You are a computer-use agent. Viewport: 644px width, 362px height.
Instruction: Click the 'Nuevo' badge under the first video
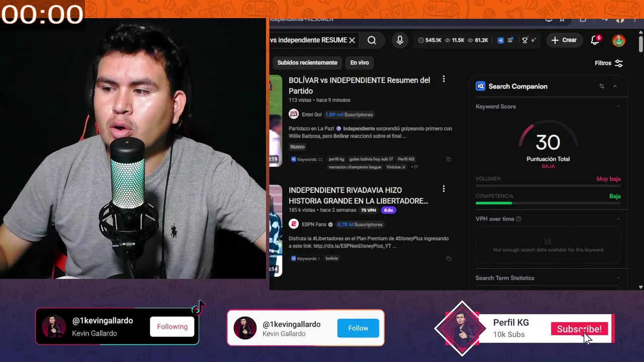click(297, 147)
